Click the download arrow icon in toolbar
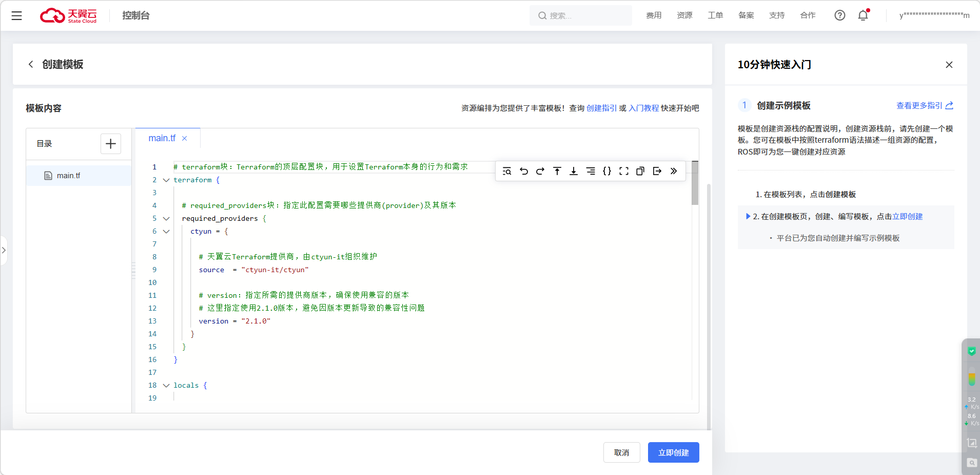Viewport: 980px width, 475px height. [x=574, y=171]
